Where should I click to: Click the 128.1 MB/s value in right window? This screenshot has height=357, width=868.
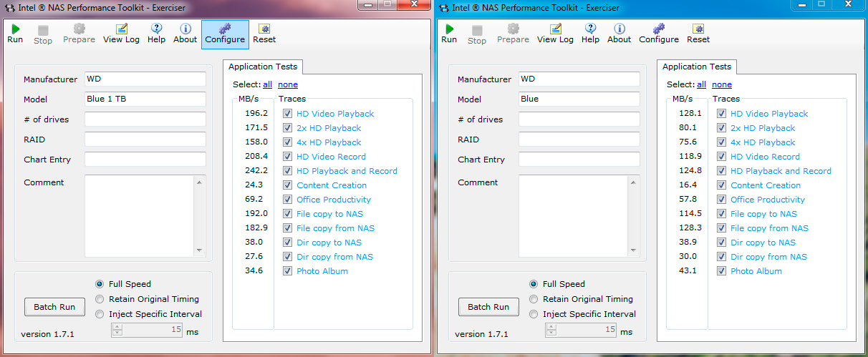click(x=690, y=114)
